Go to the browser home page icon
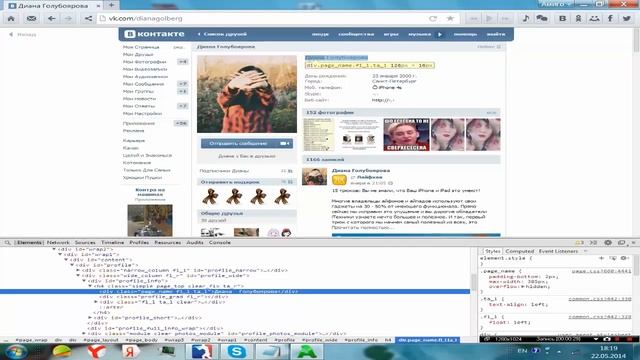This screenshot has height=360, width=640. [11, 18]
